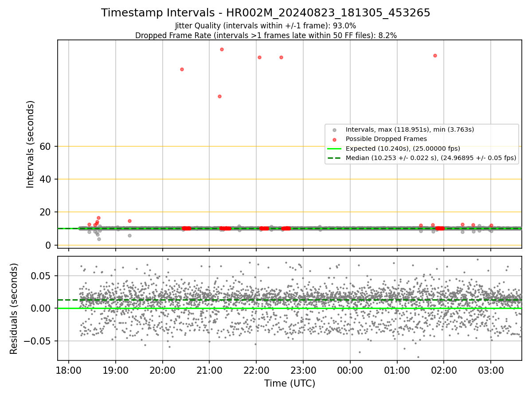Click the chart title 'Timestamp Intervals - HR002M_20240823_181305_453265'

(x=266, y=13)
